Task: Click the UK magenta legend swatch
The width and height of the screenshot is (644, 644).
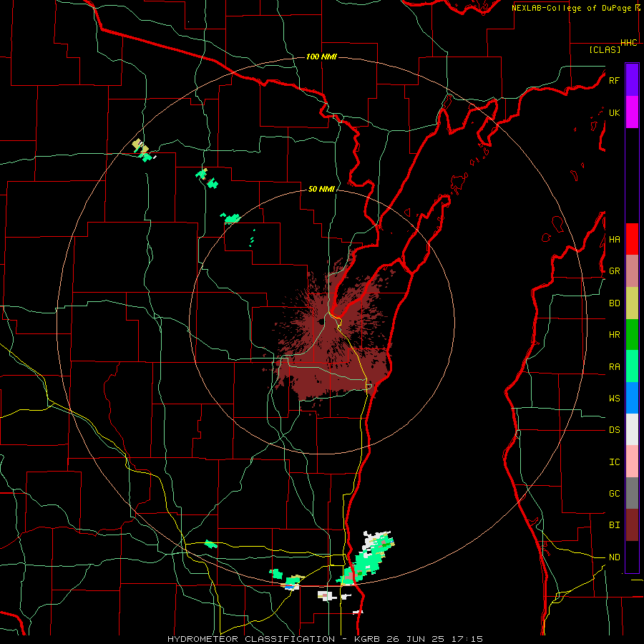Action: click(x=632, y=112)
